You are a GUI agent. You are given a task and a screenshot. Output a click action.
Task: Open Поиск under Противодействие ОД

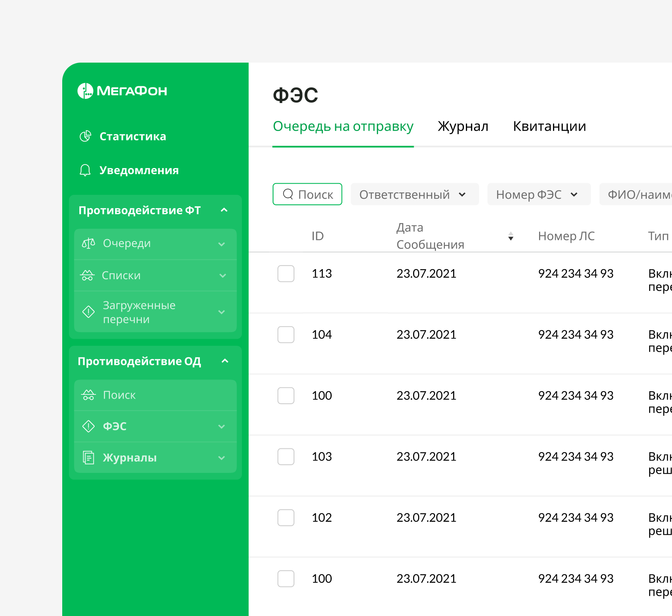point(119,395)
